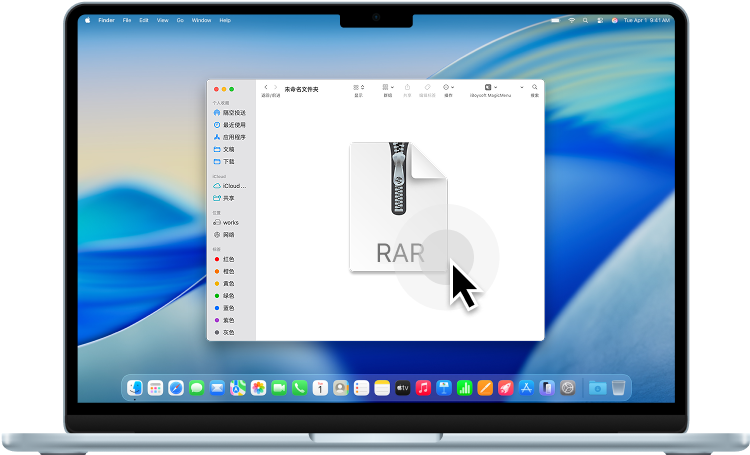The width and height of the screenshot is (750, 455).
Task: Select 网络 Network in sidebar
Action: (228, 234)
